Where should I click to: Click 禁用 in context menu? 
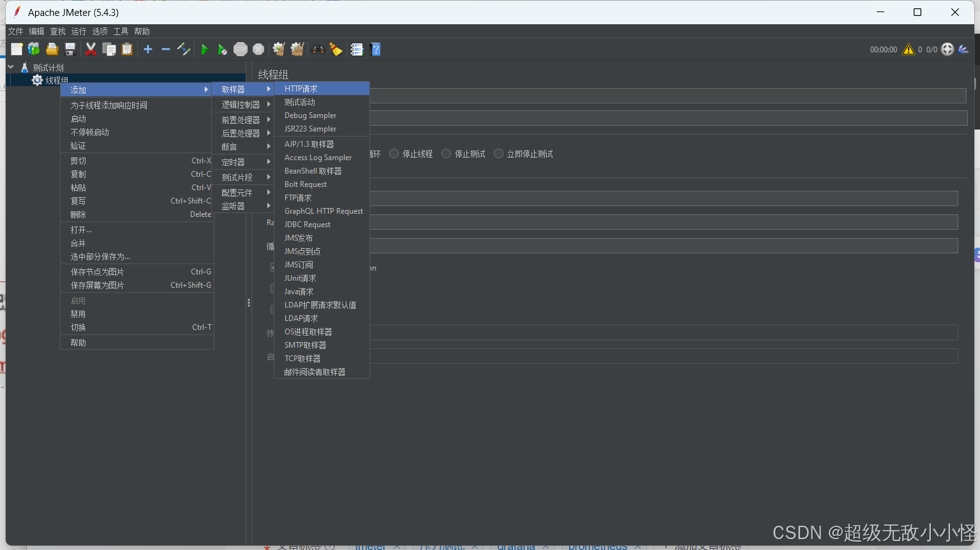coord(137,314)
